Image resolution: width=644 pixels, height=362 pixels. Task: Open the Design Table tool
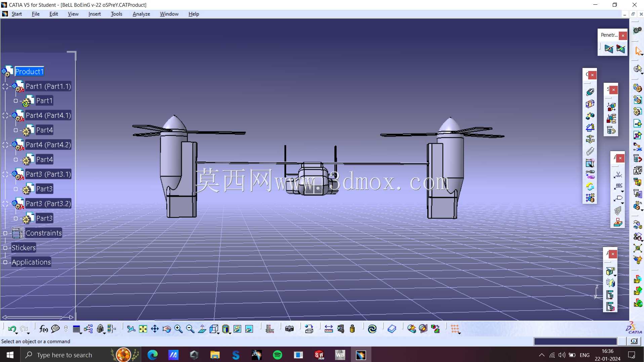[x=76, y=329]
